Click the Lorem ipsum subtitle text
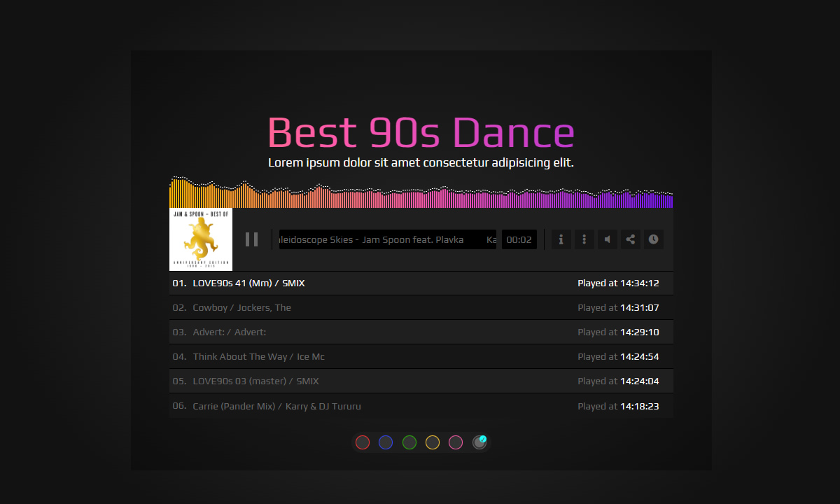The width and height of the screenshot is (840, 504). [421, 162]
